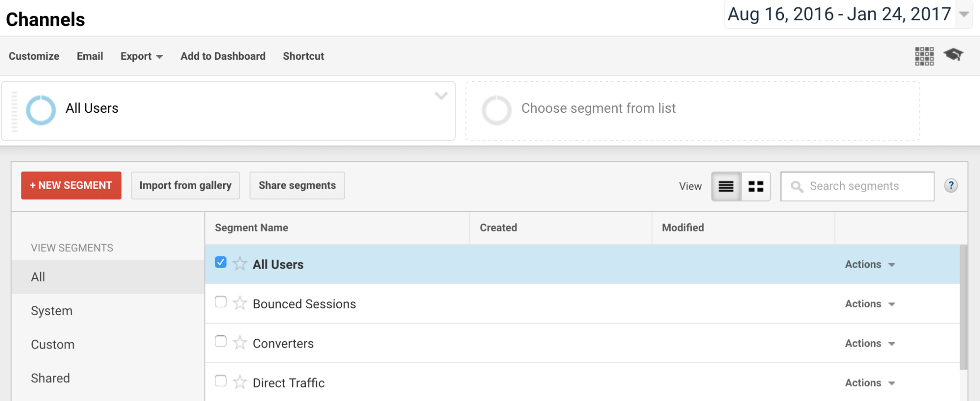Click the help question mark icon
The image size is (980, 401).
coord(951,185)
